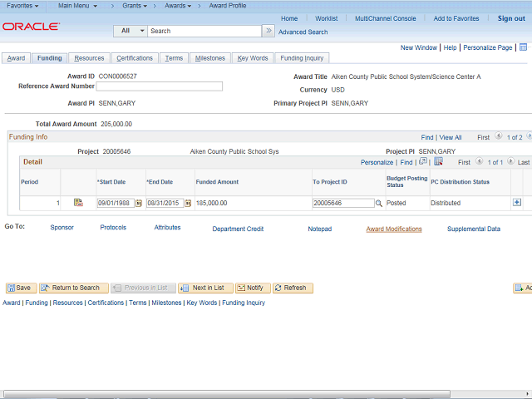Click the Reference Award Number field

coord(159,86)
